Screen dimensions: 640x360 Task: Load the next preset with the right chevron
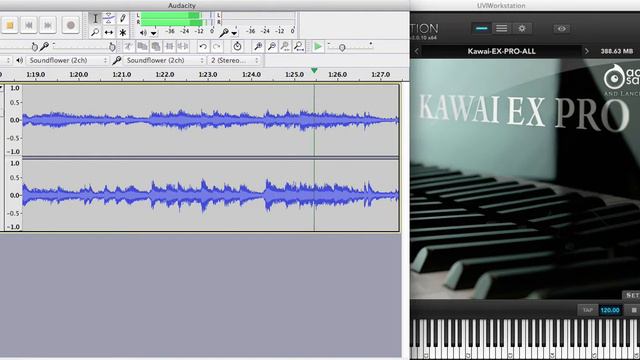point(587,51)
